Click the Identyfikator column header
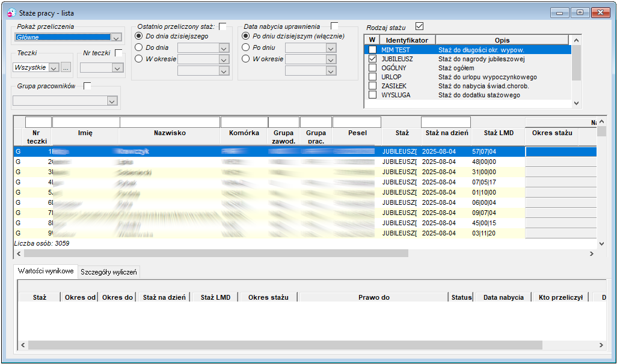This screenshot has width=617, height=364. pos(407,40)
